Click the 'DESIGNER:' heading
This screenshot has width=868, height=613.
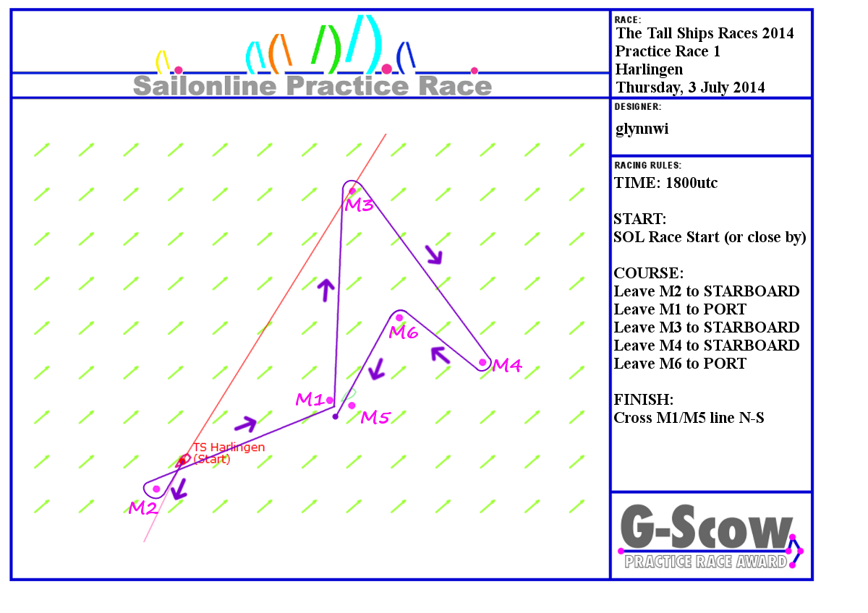(637, 107)
